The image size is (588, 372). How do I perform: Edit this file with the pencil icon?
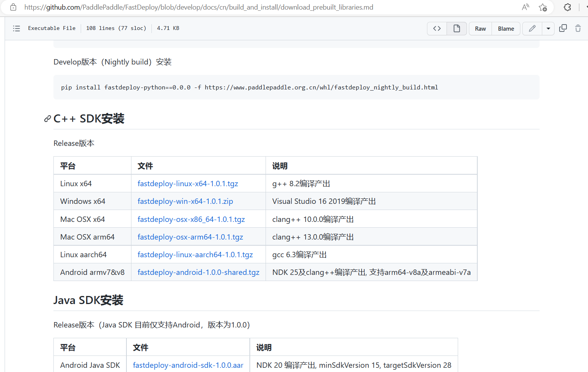tap(532, 28)
